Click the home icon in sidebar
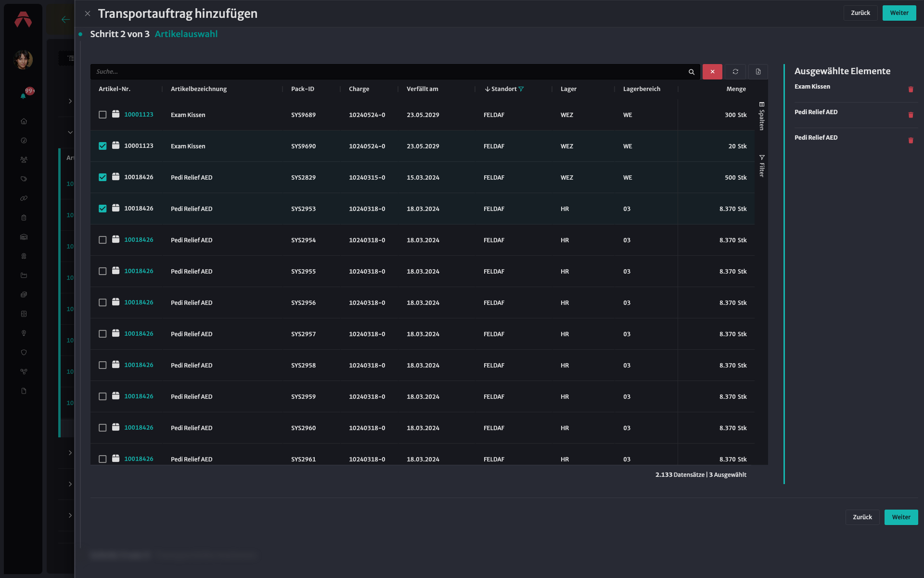Screen dimensions: 924x578 click(24, 121)
